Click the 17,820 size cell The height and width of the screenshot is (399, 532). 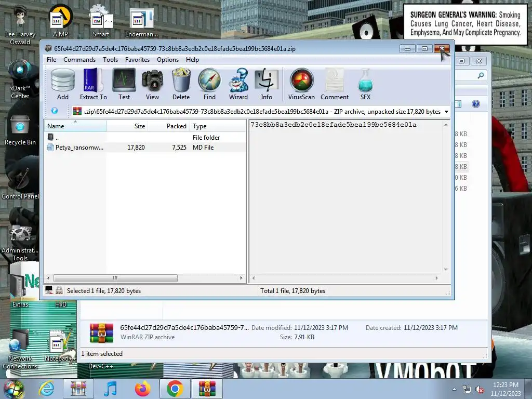tap(136, 147)
